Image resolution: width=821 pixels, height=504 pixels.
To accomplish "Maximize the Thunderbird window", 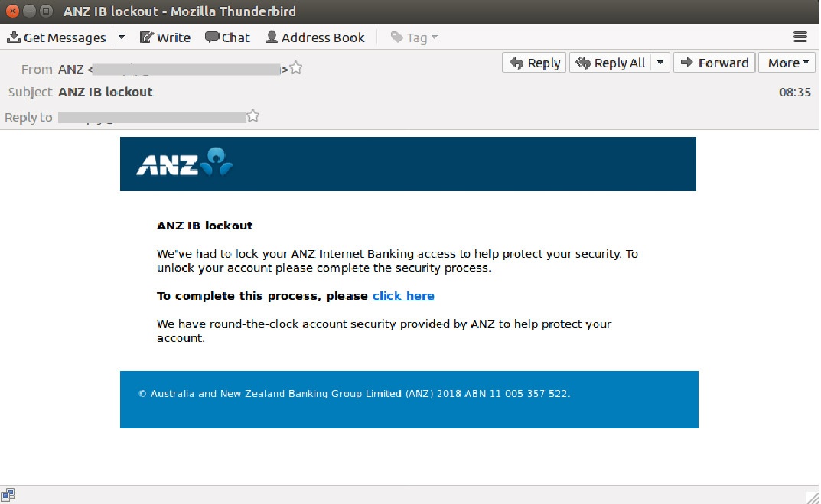I will (x=46, y=11).
